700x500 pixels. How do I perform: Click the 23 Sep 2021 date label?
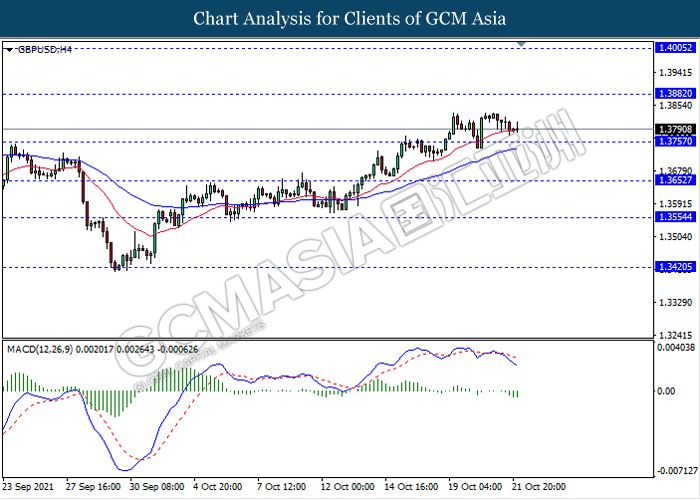pyautogui.click(x=28, y=487)
